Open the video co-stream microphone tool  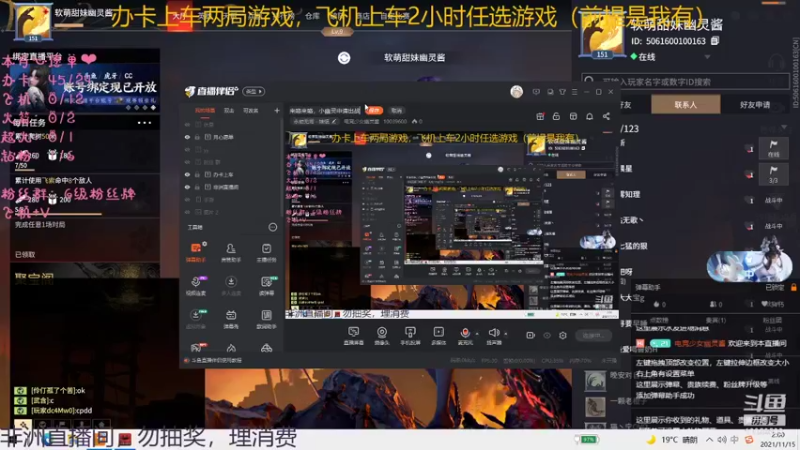196,285
